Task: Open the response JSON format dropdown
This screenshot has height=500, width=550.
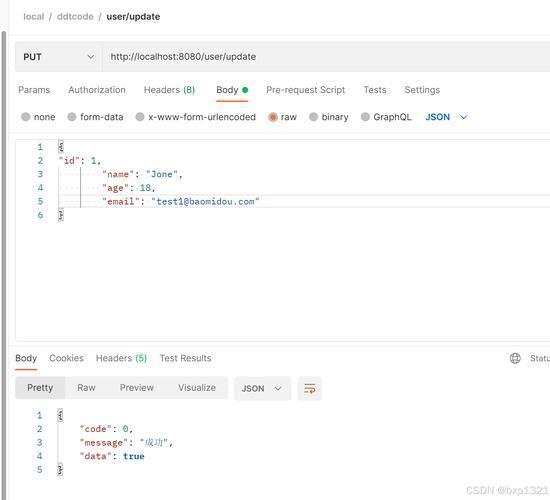Action: pyautogui.click(x=262, y=388)
